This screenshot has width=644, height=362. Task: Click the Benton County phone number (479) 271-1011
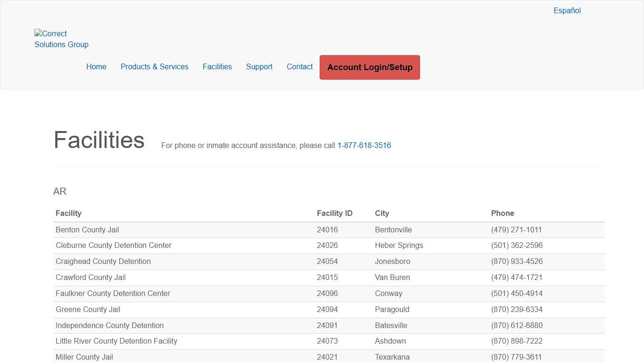pos(516,230)
